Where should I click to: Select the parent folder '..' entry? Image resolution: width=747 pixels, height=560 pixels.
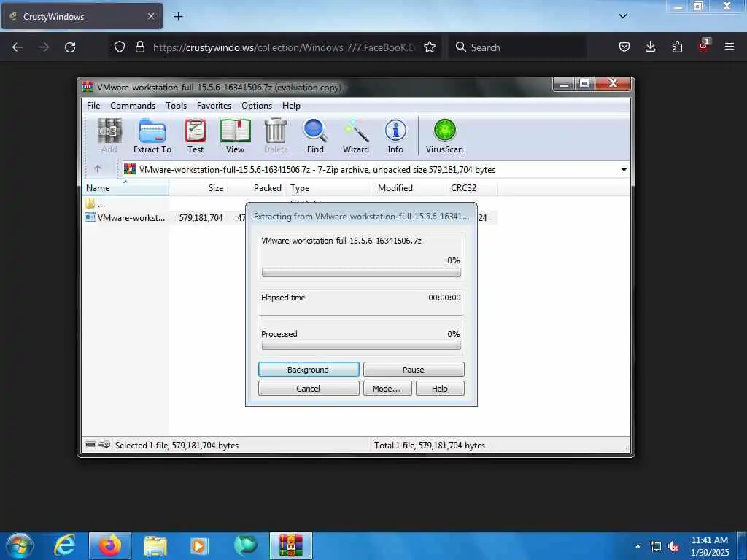tap(94, 204)
